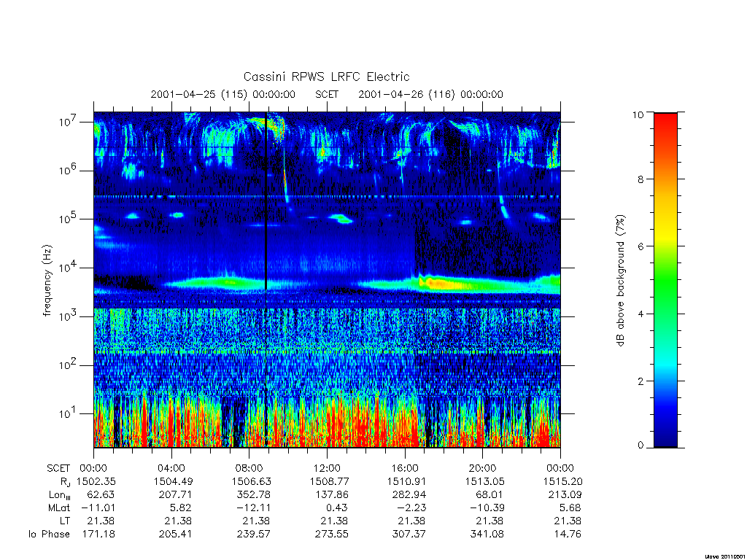
Task: Click the LonIII value 207.71
Action: coord(176,495)
